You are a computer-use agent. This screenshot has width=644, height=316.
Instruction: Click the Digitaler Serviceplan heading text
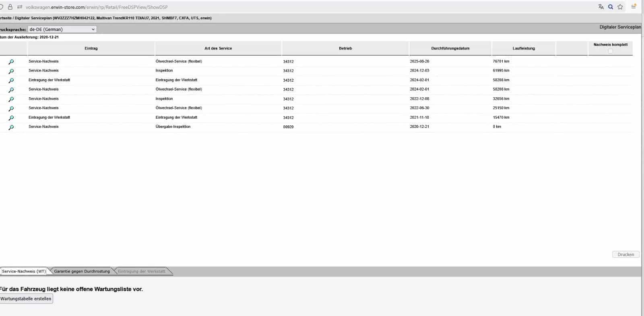[620, 27]
